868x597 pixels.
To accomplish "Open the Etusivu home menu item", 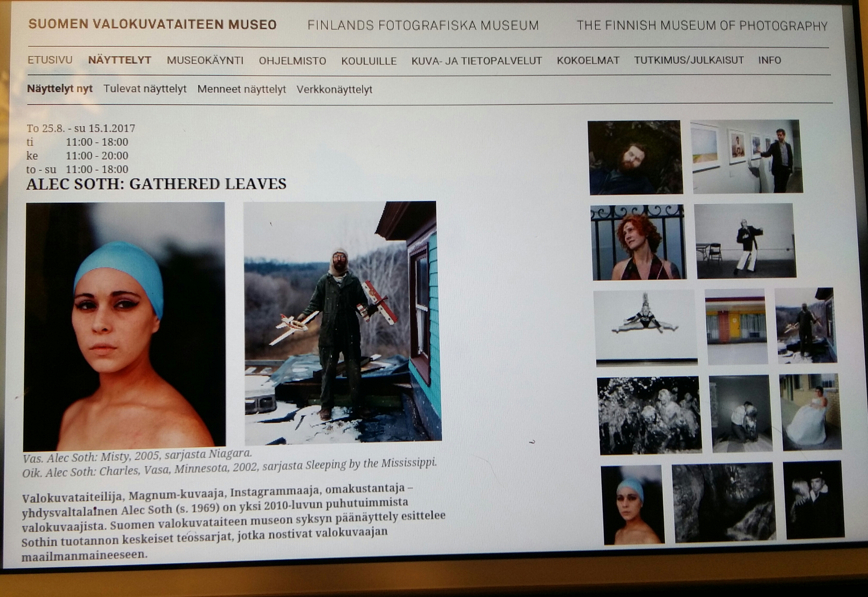I will click(50, 60).
